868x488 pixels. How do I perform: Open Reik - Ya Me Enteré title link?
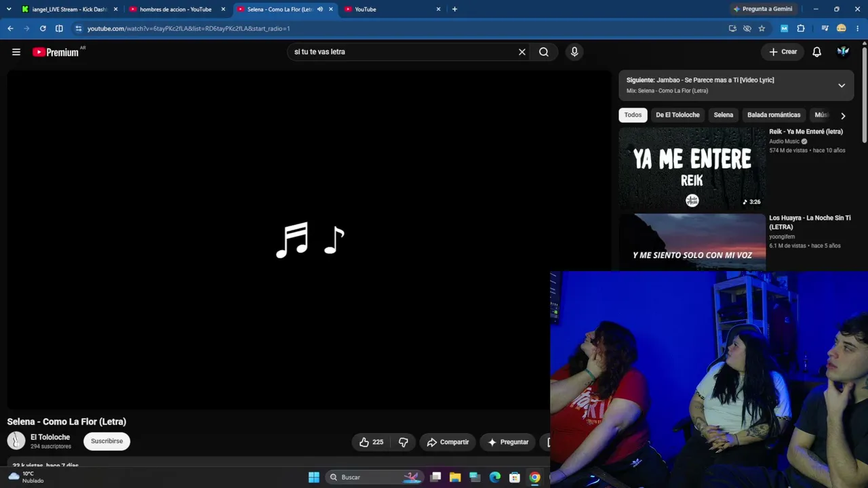pos(806,131)
